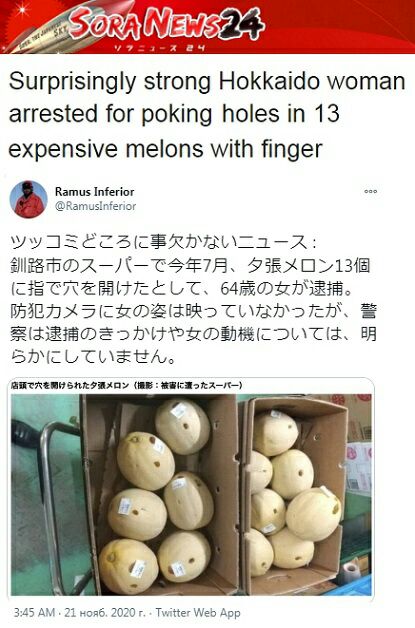Click the sparkle star in the banner corner

tap(23, 10)
